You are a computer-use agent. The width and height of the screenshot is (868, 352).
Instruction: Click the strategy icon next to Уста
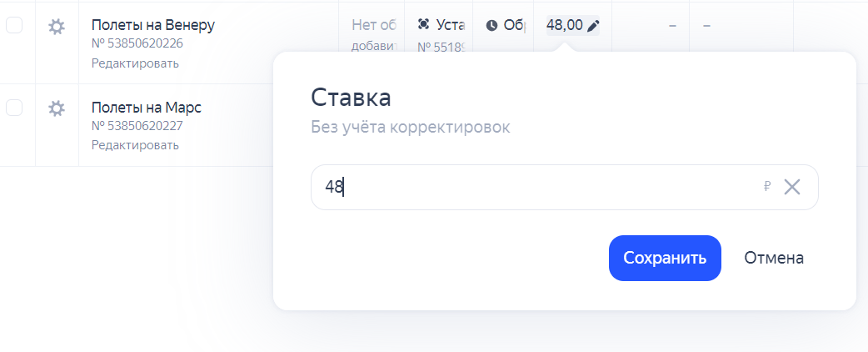(424, 25)
